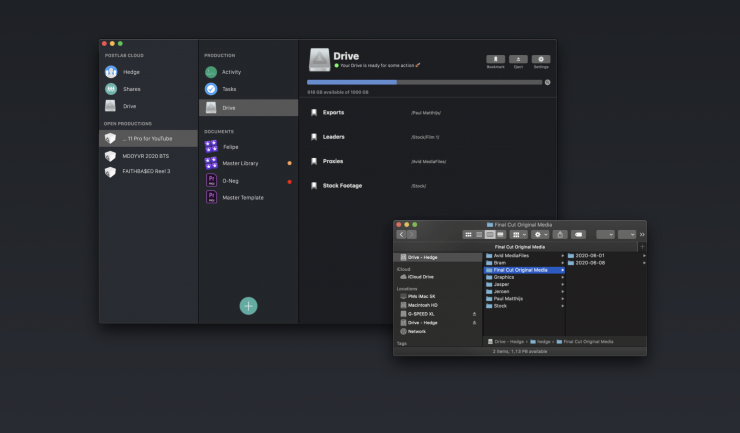Select Macintosh HD in Finder sidebar
740x433 pixels.
(x=424, y=305)
